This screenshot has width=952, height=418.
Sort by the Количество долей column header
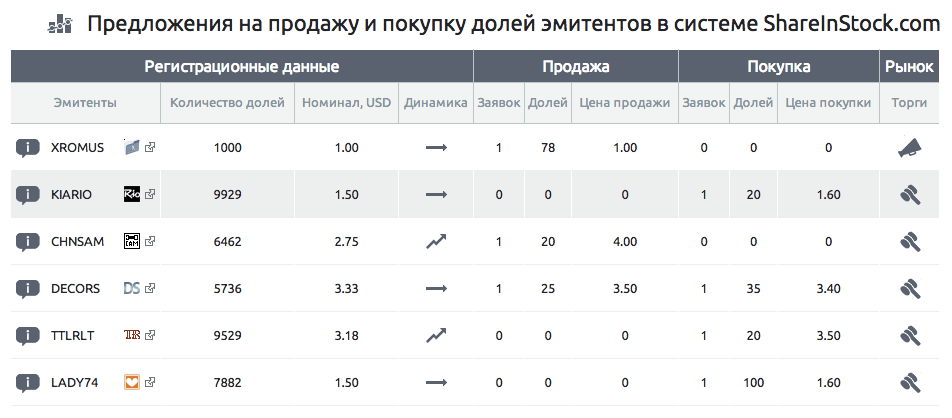(x=227, y=103)
